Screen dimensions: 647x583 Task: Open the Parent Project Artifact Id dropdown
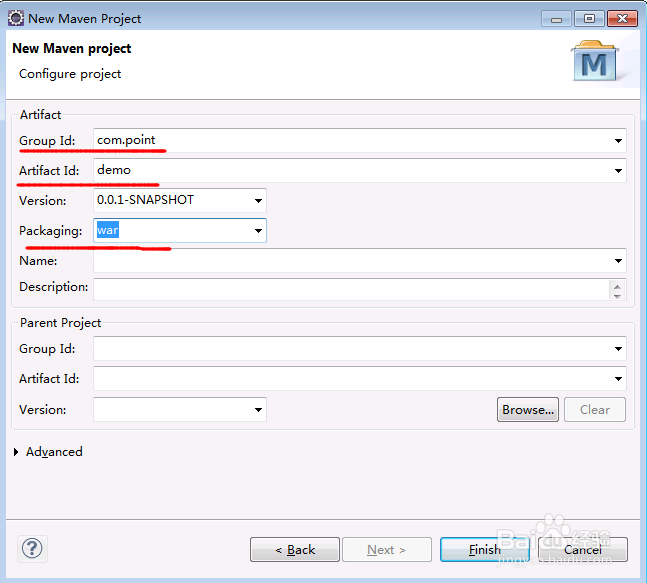coord(618,378)
